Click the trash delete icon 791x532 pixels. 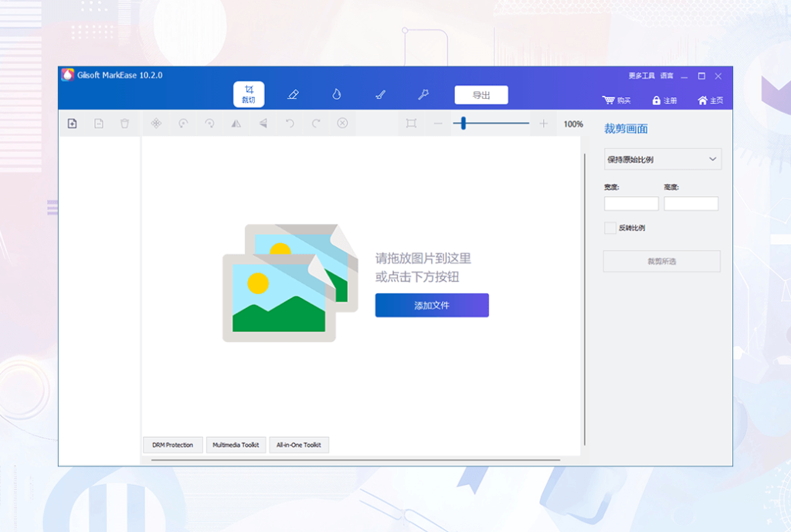(124, 124)
